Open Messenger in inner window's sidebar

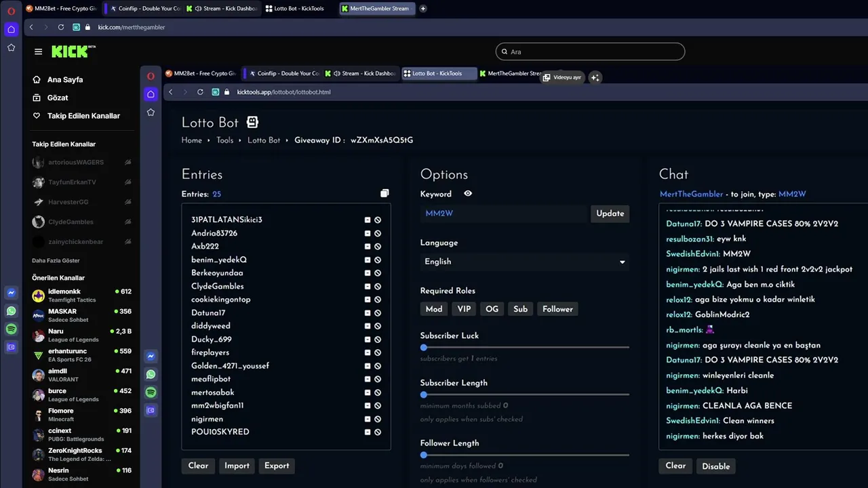point(151,356)
